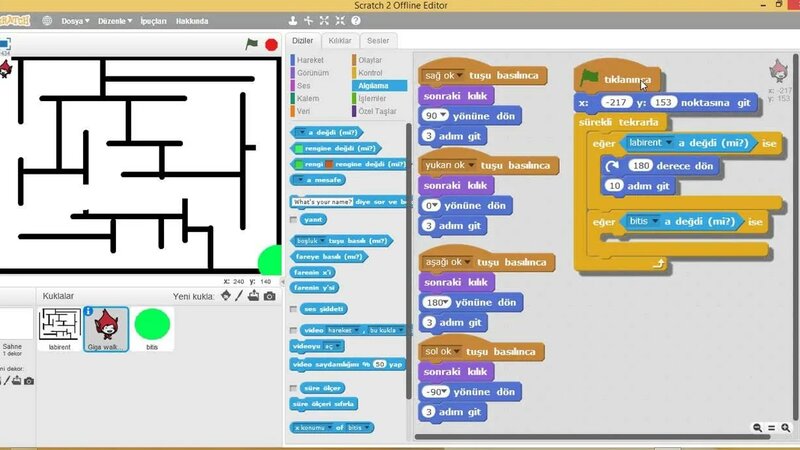Select the Görünüm block category
The height and width of the screenshot is (450, 800).
(x=312, y=73)
